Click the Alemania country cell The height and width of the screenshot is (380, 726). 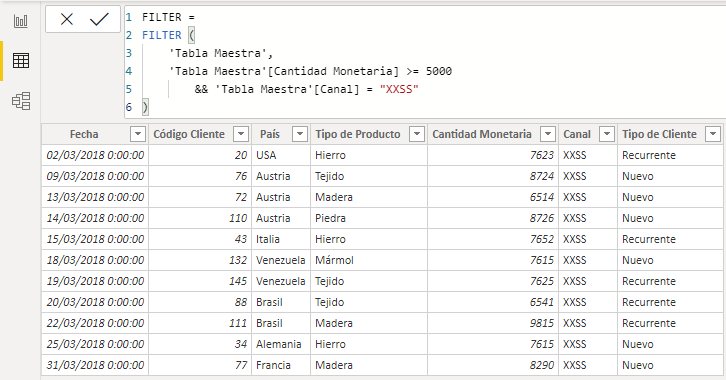pyautogui.click(x=281, y=344)
